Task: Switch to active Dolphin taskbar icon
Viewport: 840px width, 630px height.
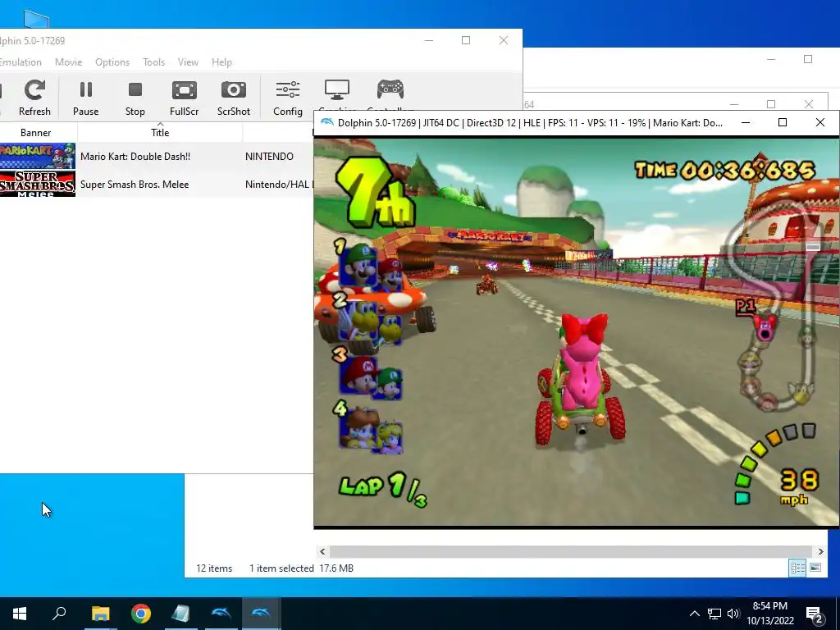Action: tap(262, 614)
